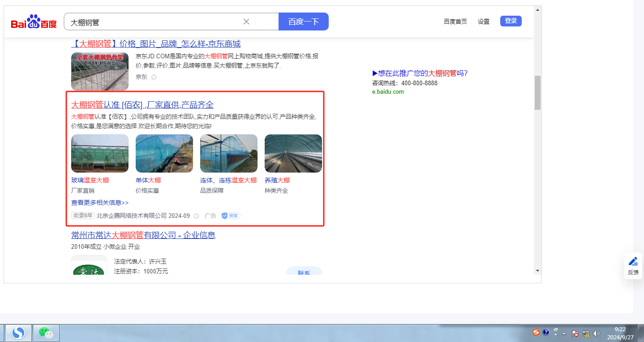The image size is (644, 342).
Task: Open the 连体、连栋温室大棚 link
Action: [228, 180]
